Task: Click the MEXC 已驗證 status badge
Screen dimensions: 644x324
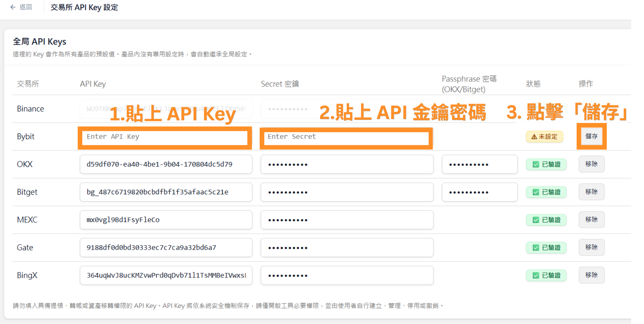Action: (x=546, y=220)
